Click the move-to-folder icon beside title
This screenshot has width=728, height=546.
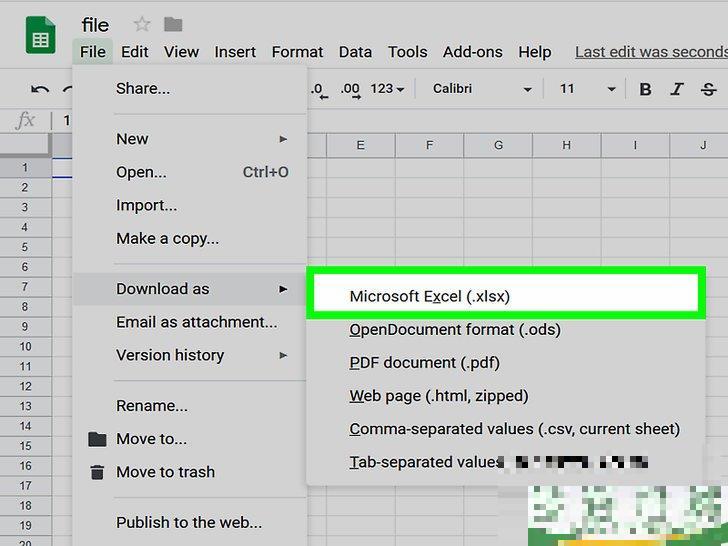[173, 24]
